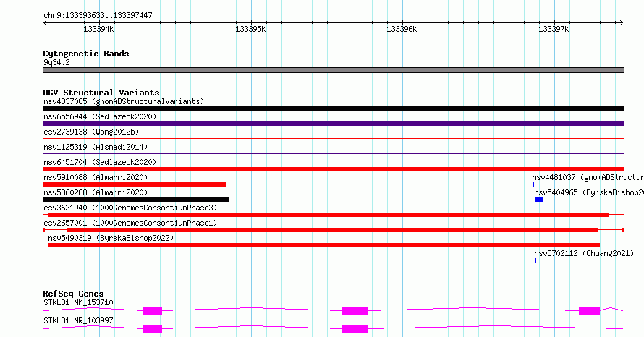The height and width of the screenshot is (337, 644).
Task: Open the nsv6556944 (Sedlazeck2020) label
Action: tap(100, 116)
